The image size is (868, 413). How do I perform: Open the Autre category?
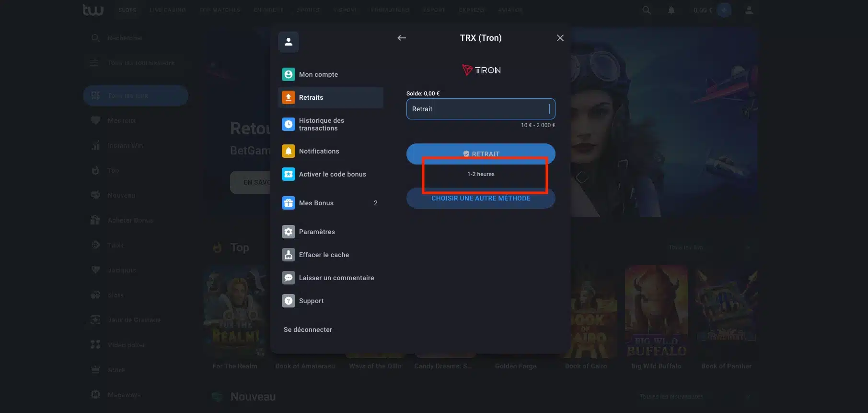pos(136,370)
